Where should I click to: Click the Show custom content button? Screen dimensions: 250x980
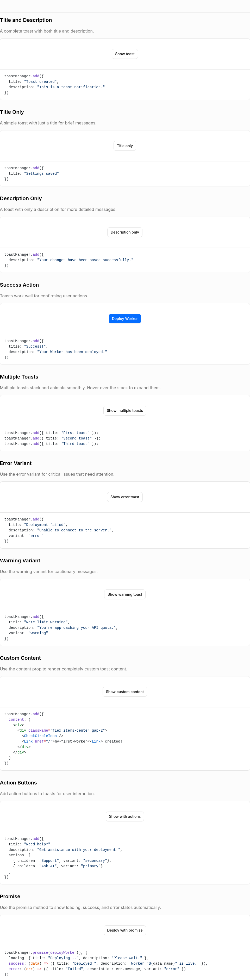pos(125,692)
